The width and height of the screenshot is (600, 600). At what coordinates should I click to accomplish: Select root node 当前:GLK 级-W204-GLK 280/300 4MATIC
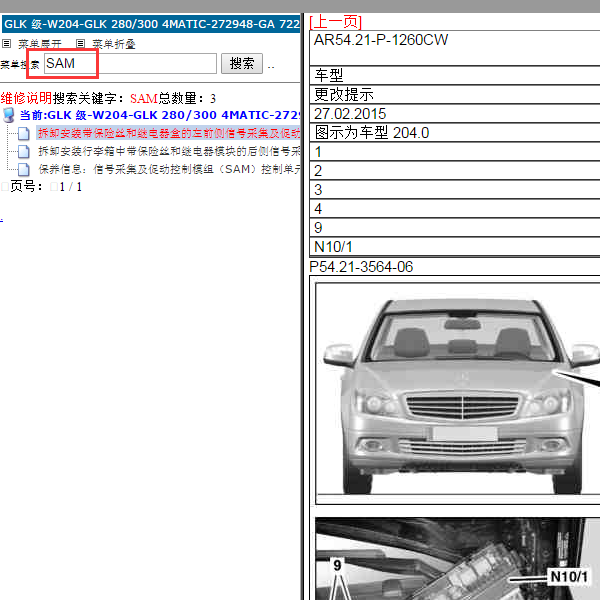(x=160, y=115)
